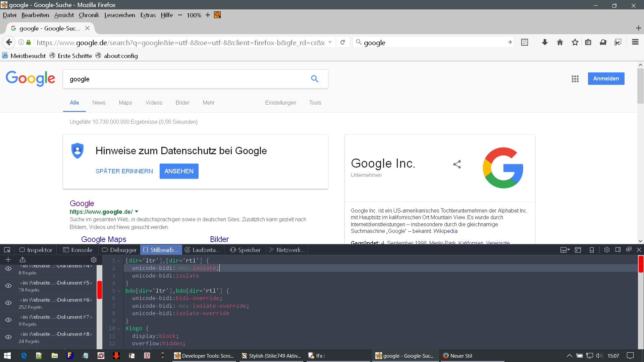Image resolution: width=644 pixels, height=362 pixels.
Task: Click the bookmark star icon
Action: [x=575, y=42]
